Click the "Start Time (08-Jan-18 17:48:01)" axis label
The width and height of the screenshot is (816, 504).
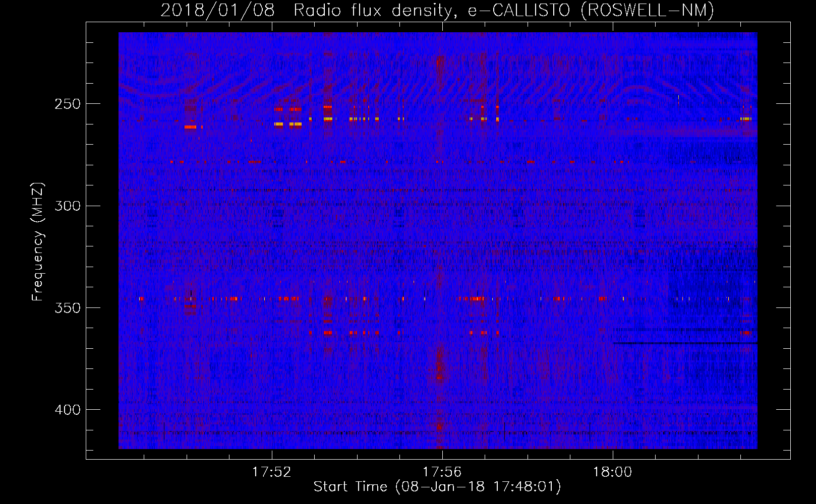[x=437, y=487]
